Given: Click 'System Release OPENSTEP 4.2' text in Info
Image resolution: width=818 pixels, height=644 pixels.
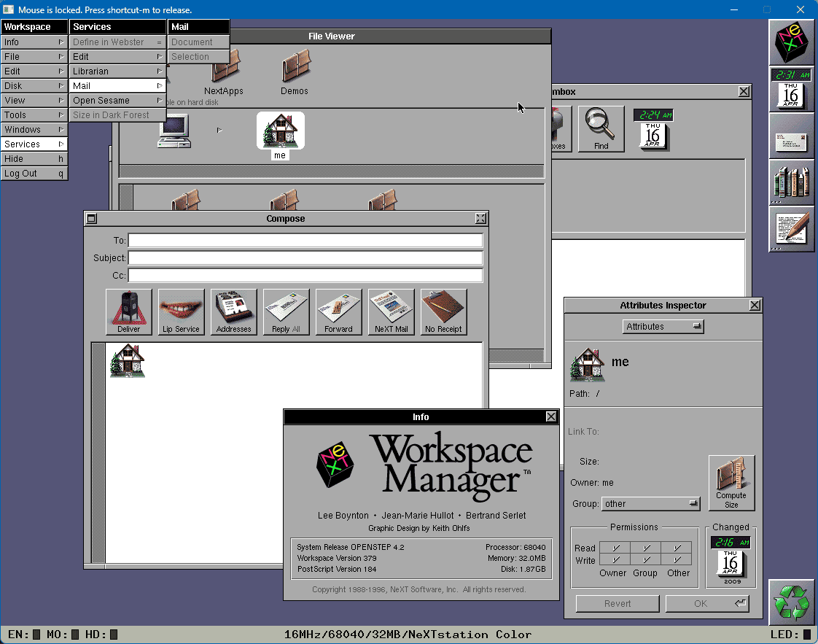Looking at the screenshot, I should 351,548.
